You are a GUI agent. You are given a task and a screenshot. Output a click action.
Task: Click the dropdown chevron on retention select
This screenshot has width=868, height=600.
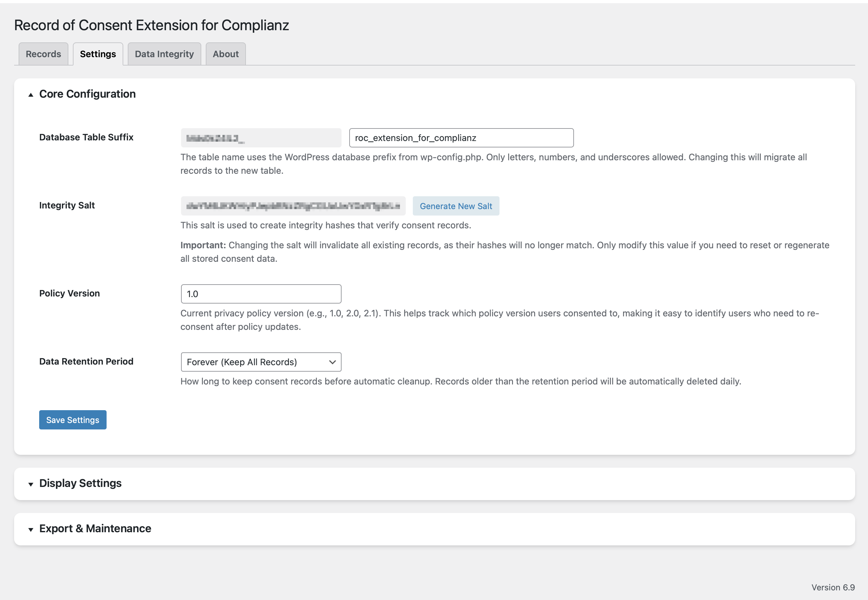tap(332, 362)
